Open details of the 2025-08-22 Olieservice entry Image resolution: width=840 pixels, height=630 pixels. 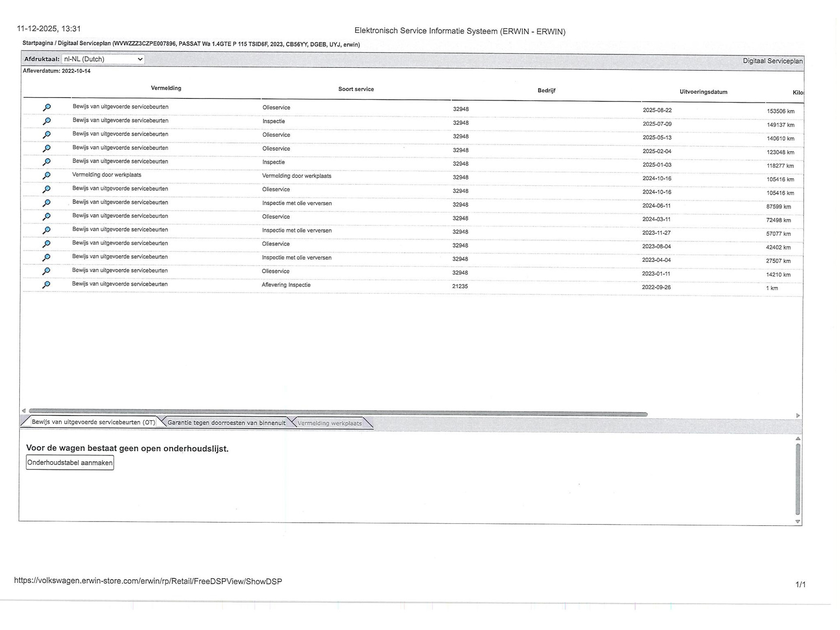[x=46, y=108]
